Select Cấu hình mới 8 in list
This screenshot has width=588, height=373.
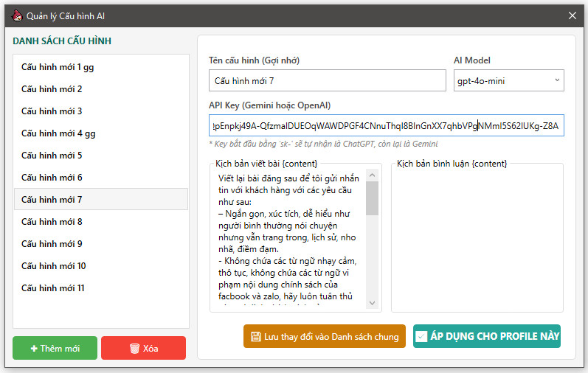(x=52, y=222)
